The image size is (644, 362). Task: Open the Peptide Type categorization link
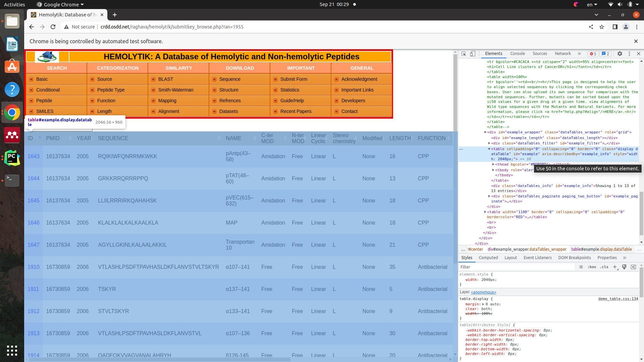pos(111,90)
